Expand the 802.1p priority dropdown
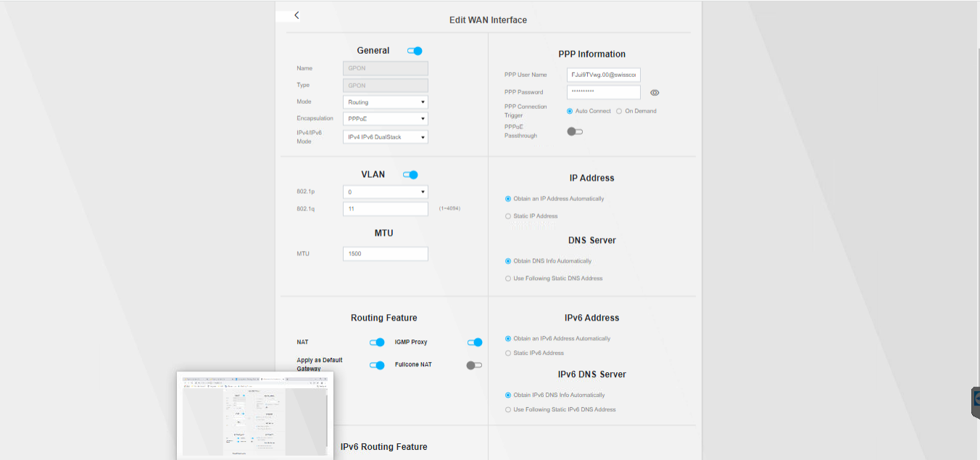 click(x=385, y=192)
